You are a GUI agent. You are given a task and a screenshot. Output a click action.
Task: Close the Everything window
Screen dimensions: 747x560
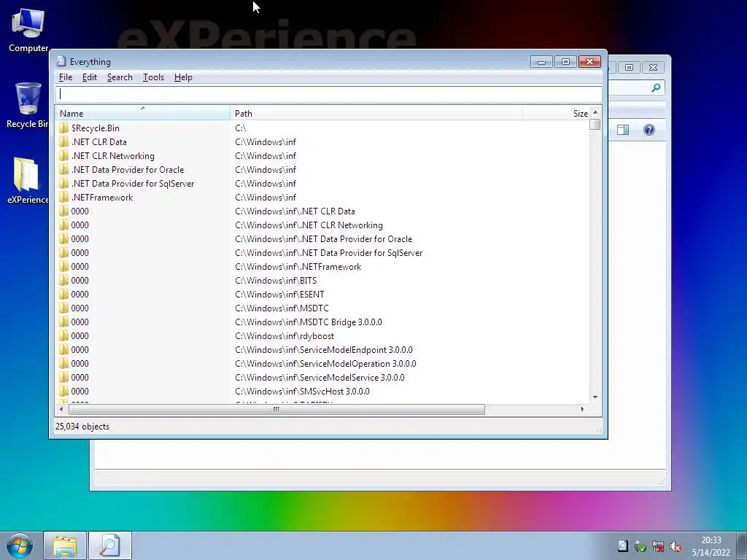[x=589, y=62]
